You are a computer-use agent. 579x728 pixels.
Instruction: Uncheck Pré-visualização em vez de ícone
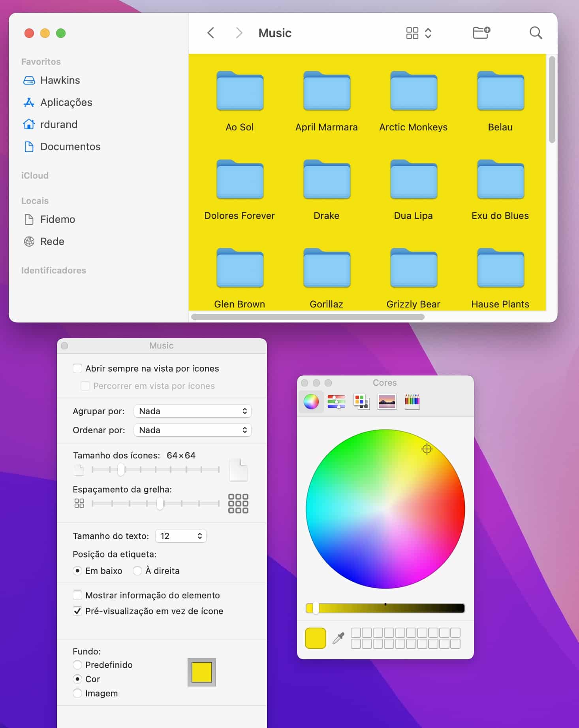point(77,611)
